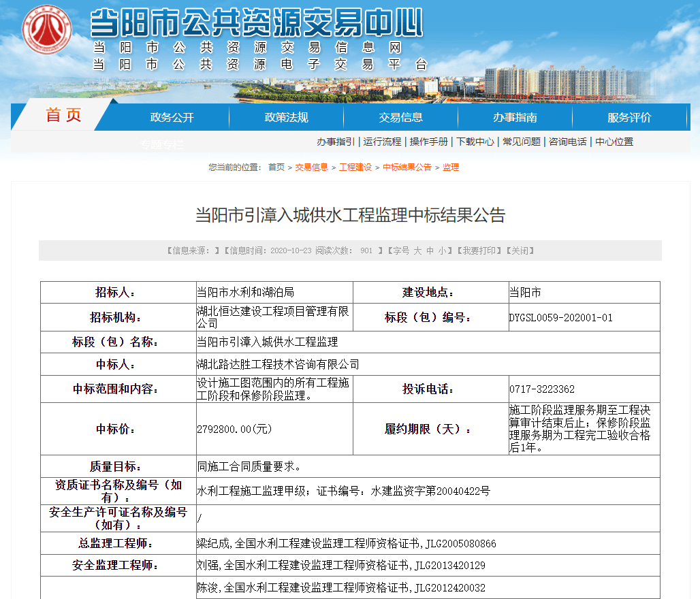Open 常见问题 page

coord(522,142)
